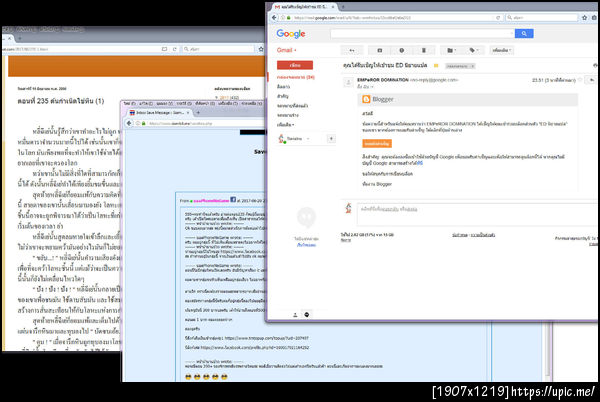Open the Gmail Inbox (34) folder
Image resolution: width=600 pixels, height=402 pixels.
[295, 77]
